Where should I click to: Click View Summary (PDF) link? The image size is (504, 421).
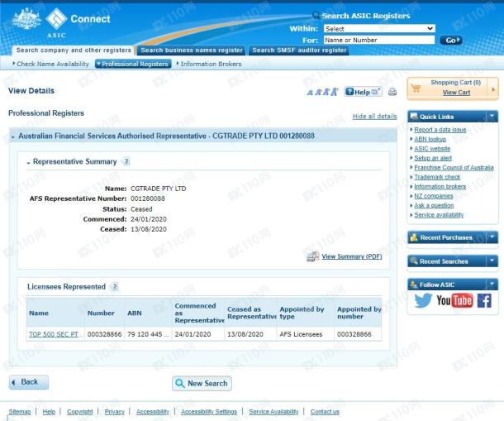pos(352,256)
